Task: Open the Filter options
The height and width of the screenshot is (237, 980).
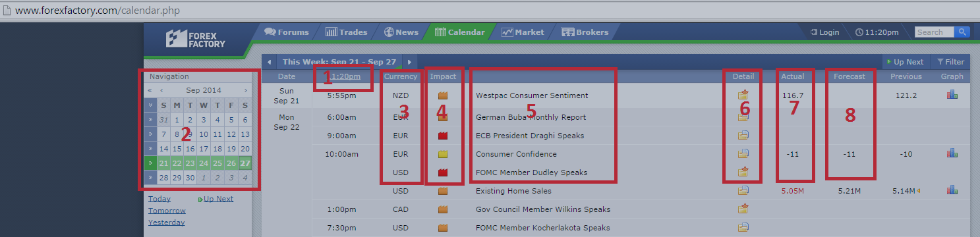Action: pyautogui.click(x=950, y=62)
